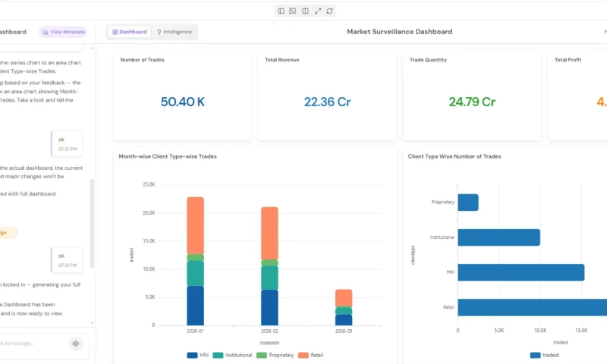Click the Client Type Wise Number of Trades title
Viewport: 607px width, 364px height.
point(454,157)
